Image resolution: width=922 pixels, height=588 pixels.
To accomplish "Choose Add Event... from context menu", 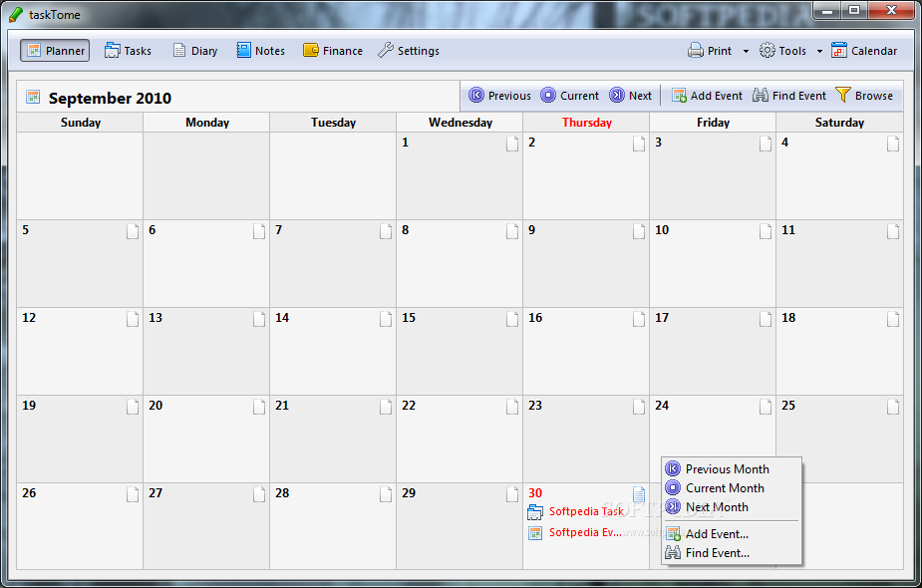I will pyautogui.click(x=732, y=533).
